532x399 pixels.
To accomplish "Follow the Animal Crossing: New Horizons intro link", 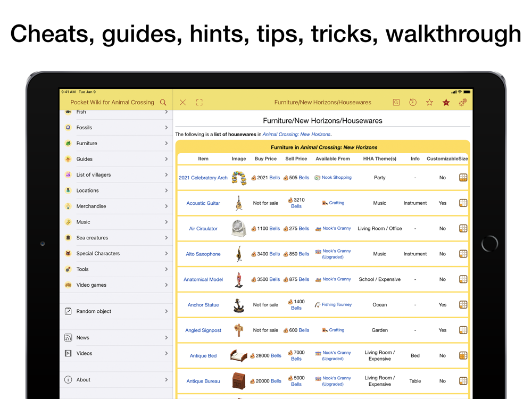I will tap(296, 135).
